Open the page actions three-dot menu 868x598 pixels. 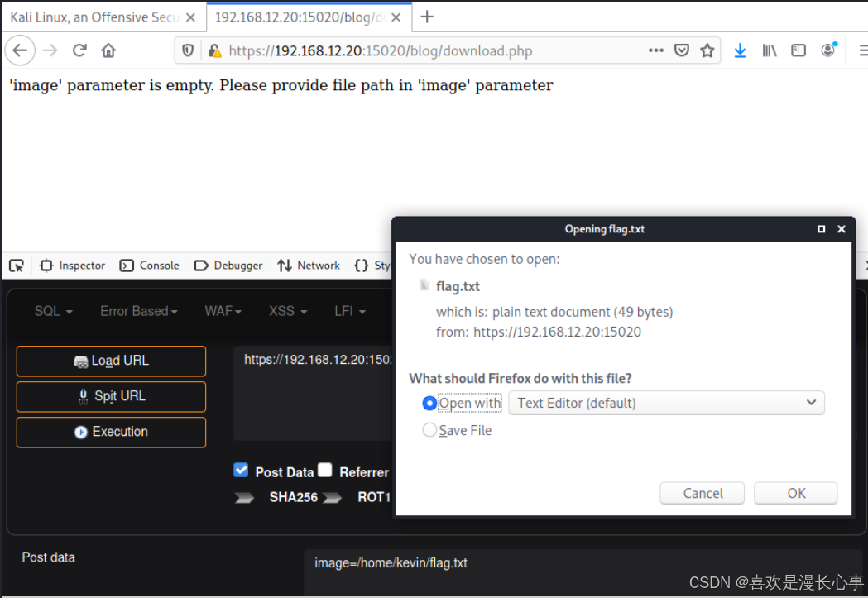656,50
